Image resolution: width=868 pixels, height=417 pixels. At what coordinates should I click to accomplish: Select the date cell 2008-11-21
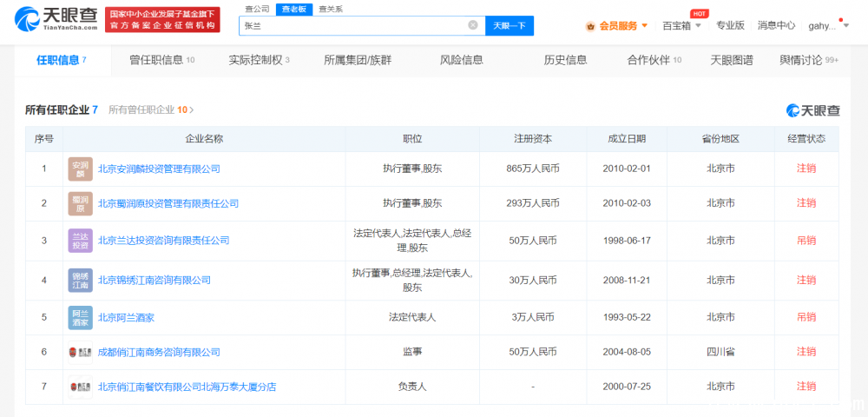click(x=627, y=281)
